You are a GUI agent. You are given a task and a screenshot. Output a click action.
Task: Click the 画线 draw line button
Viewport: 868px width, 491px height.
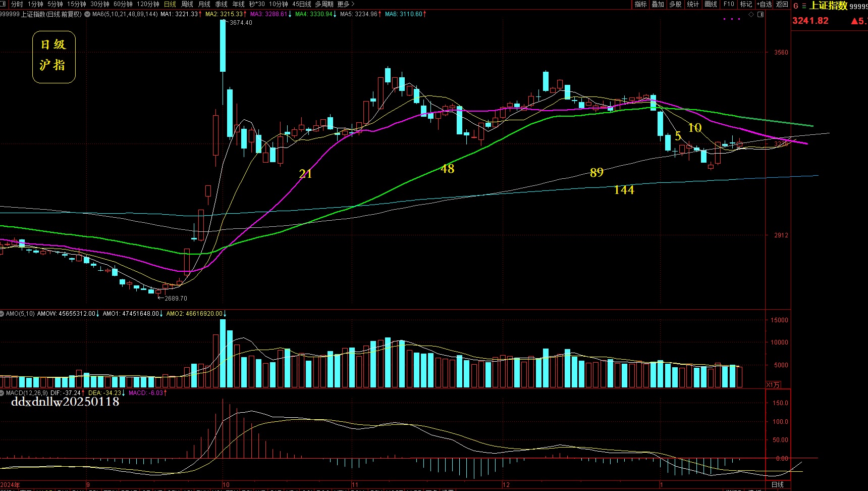711,4
